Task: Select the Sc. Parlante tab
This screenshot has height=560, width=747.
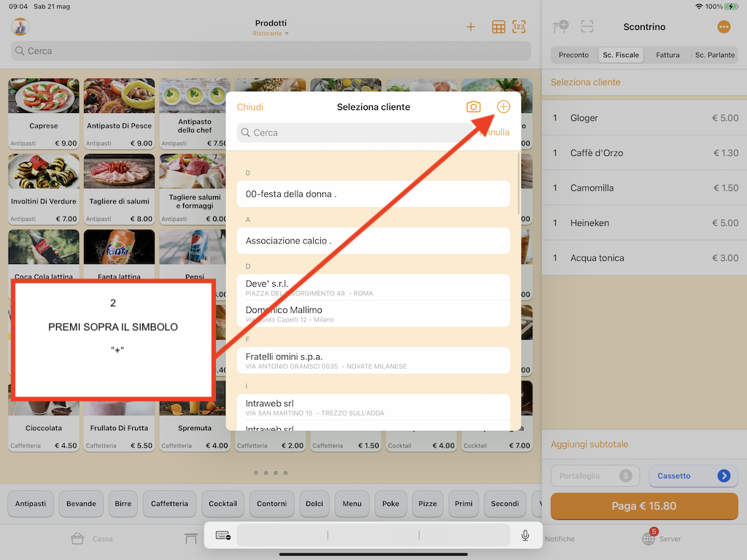Action: pyautogui.click(x=715, y=55)
